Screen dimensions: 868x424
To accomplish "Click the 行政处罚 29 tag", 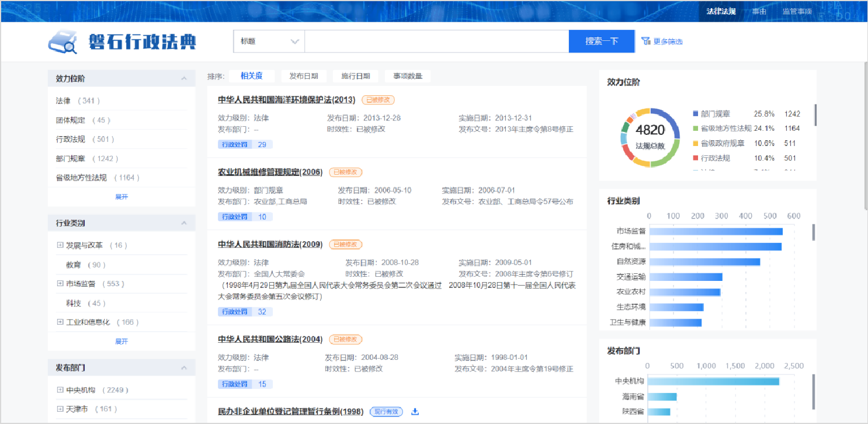I will pyautogui.click(x=245, y=144).
